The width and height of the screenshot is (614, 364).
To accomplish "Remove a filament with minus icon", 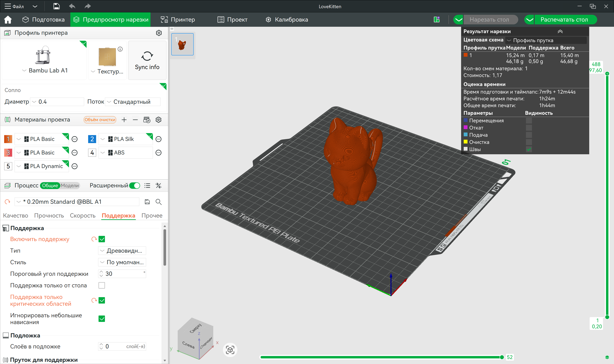I will point(135,120).
